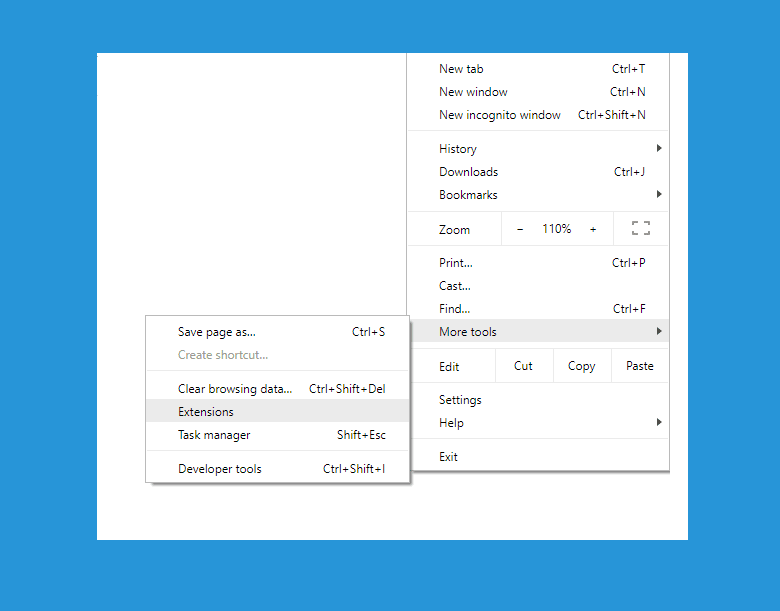Increase zoom with the plus button

tap(593, 229)
